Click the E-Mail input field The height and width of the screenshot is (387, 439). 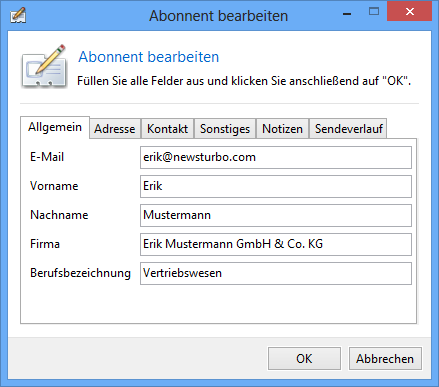tap(276, 157)
